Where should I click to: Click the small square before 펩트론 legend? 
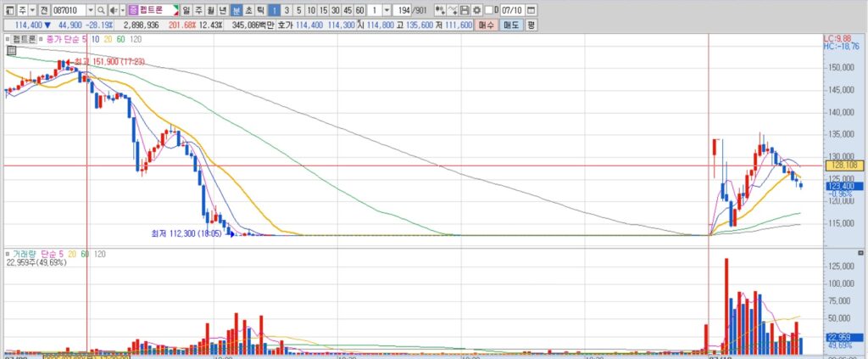tap(8, 39)
